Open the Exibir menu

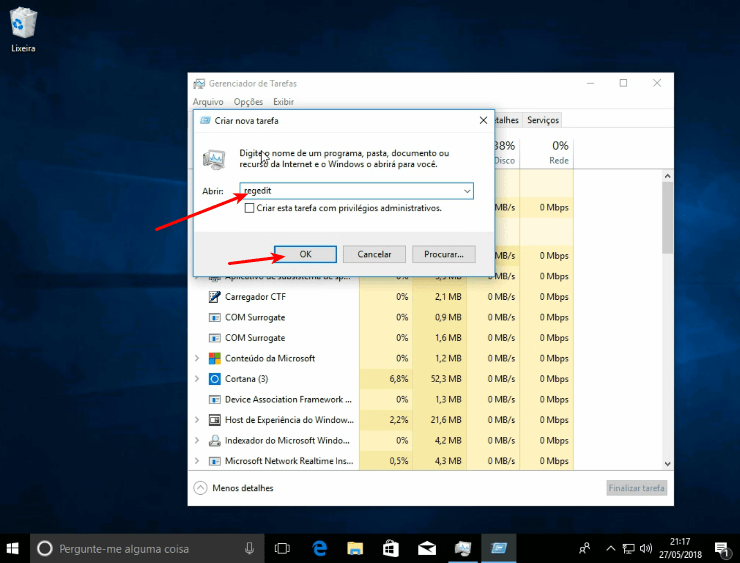click(x=283, y=102)
